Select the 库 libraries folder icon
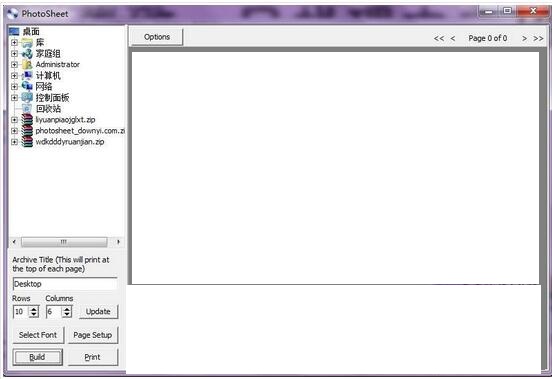Image resolution: width=552 pixels, height=379 pixels. tap(27, 43)
